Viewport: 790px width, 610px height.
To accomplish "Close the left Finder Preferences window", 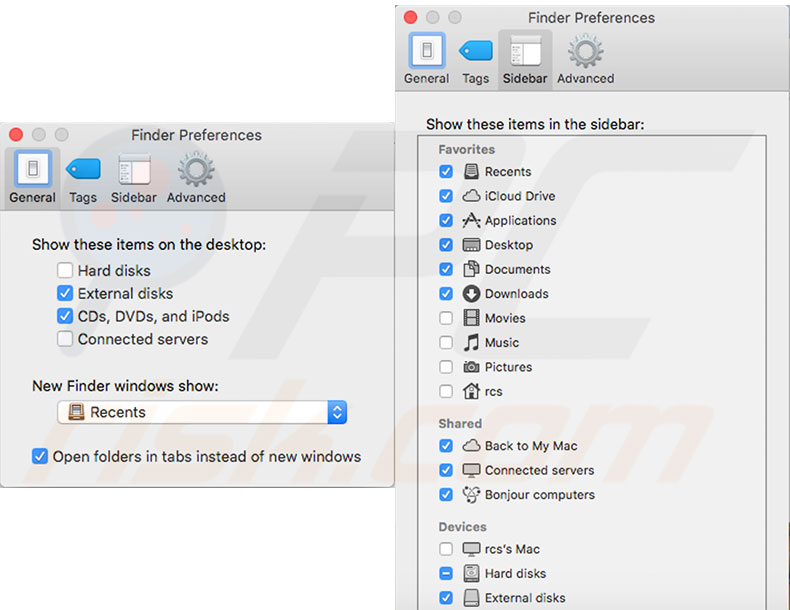I will coord(16,134).
